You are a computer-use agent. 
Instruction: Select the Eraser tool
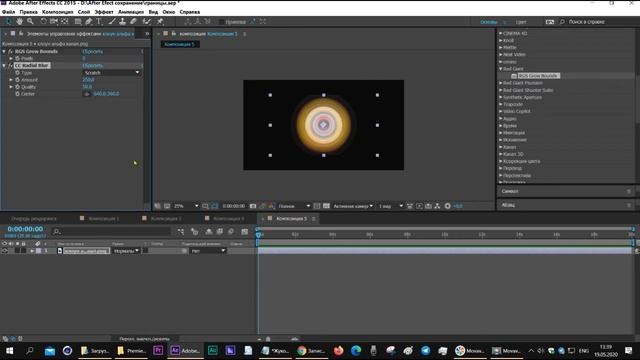click(133, 21)
